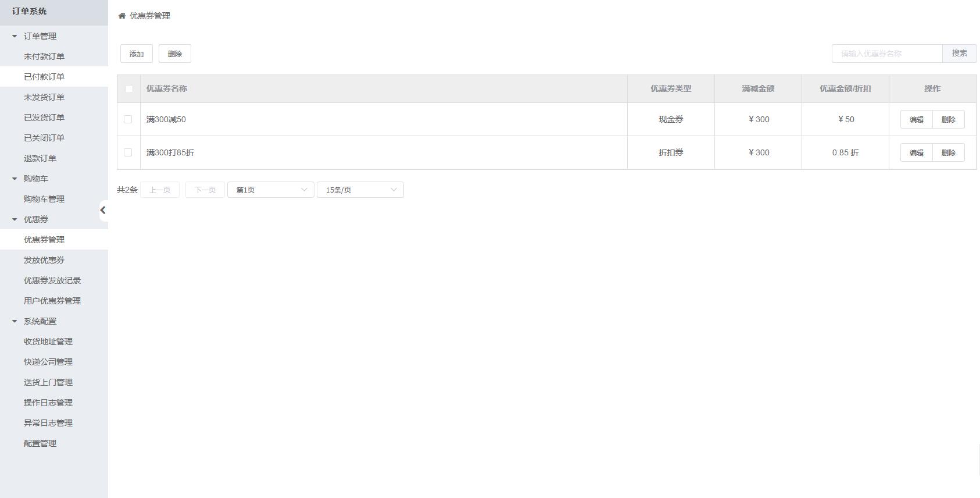
Task: Click the 满减金额 column header
Action: tap(758, 88)
